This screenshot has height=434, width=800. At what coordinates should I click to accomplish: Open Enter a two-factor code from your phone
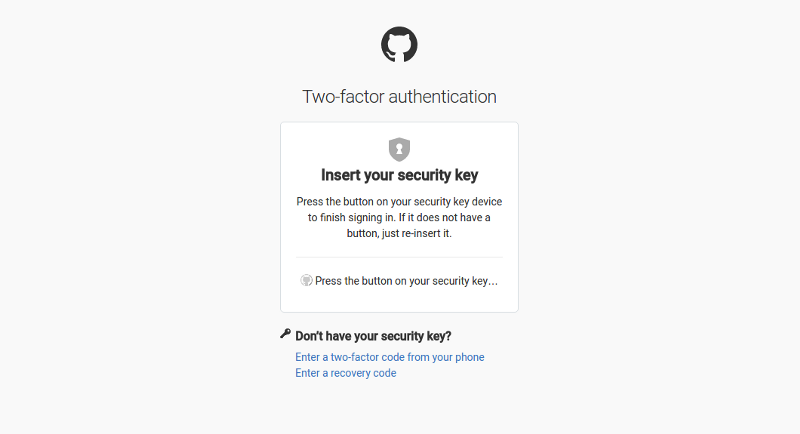pyautogui.click(x=390, y=357)
